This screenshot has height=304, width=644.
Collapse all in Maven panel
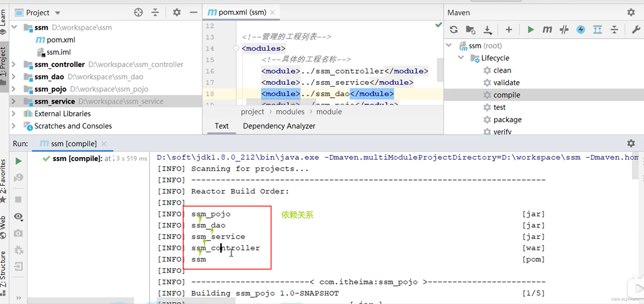click(x=614, y=30)
